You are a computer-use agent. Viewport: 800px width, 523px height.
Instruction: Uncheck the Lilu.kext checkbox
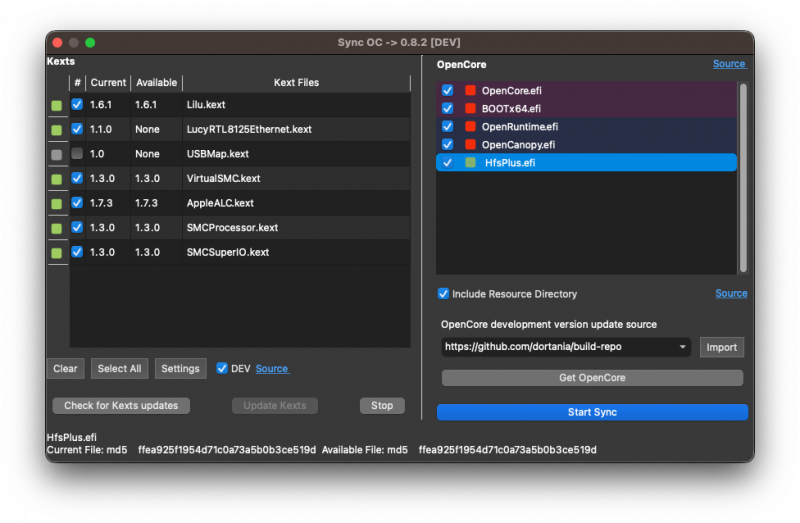tap(77, 104)
